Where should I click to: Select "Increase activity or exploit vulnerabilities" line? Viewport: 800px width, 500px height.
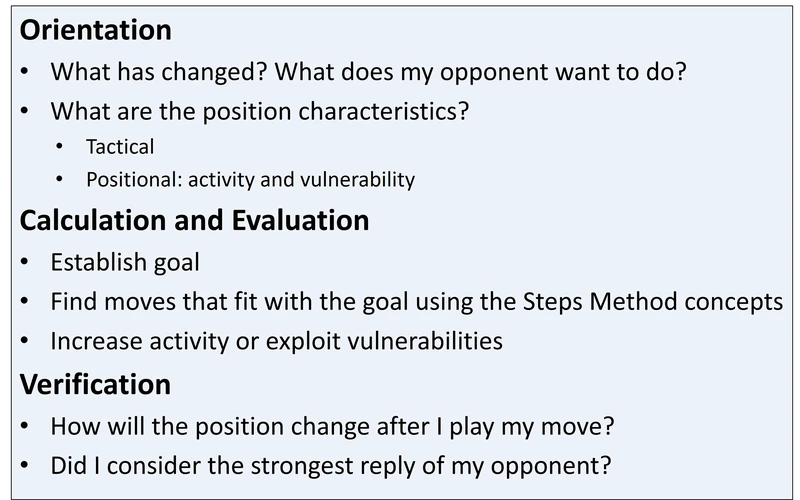coord(276,341)
